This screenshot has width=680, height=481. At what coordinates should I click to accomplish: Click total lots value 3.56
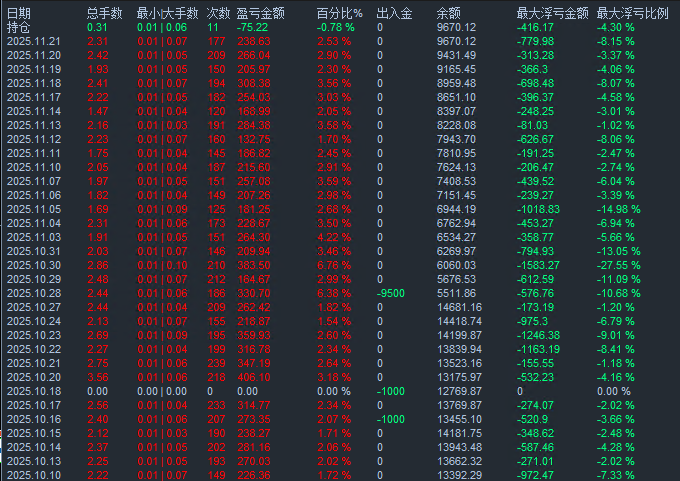[98, 377]
